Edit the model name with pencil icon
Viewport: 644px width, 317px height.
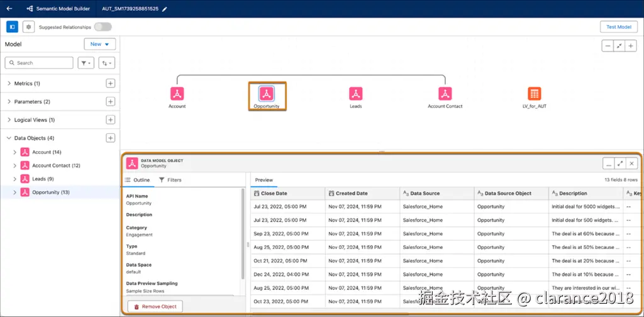165,9
